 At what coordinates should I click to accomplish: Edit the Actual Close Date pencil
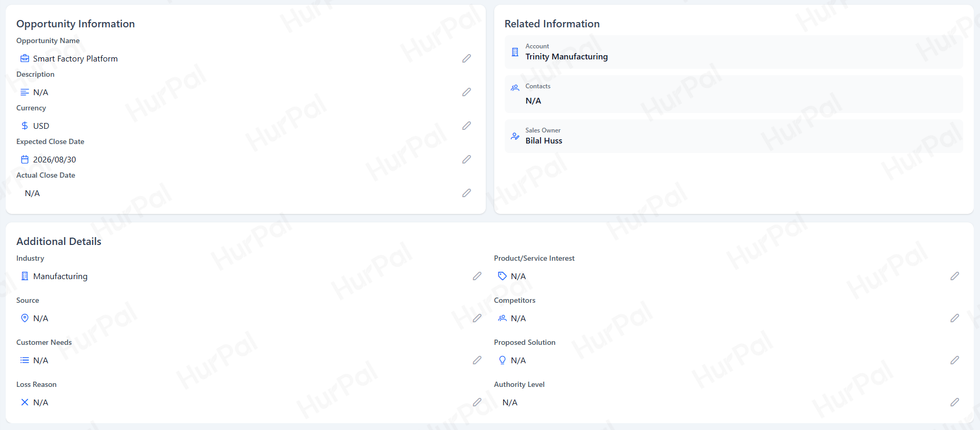coord(466,193)
